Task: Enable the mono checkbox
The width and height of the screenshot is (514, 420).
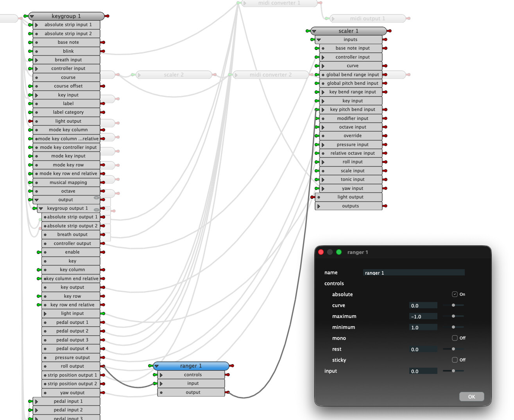Action: coord(455,338)
